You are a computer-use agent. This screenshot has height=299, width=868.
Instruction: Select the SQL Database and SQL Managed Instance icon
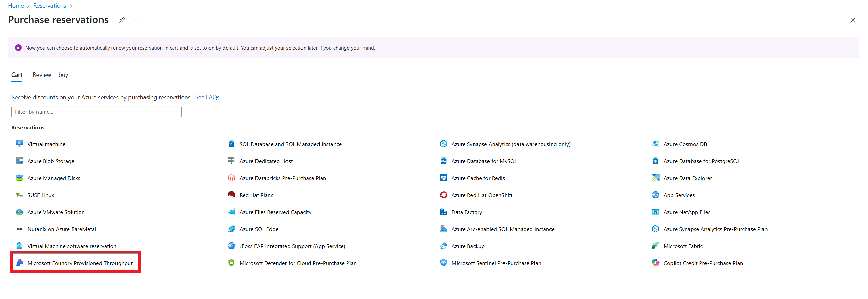(231, 144)
